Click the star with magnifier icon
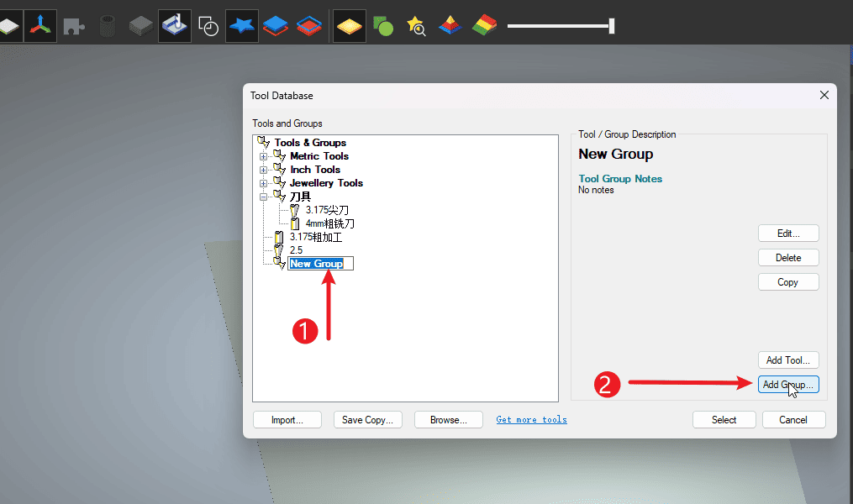 (416, 26)
